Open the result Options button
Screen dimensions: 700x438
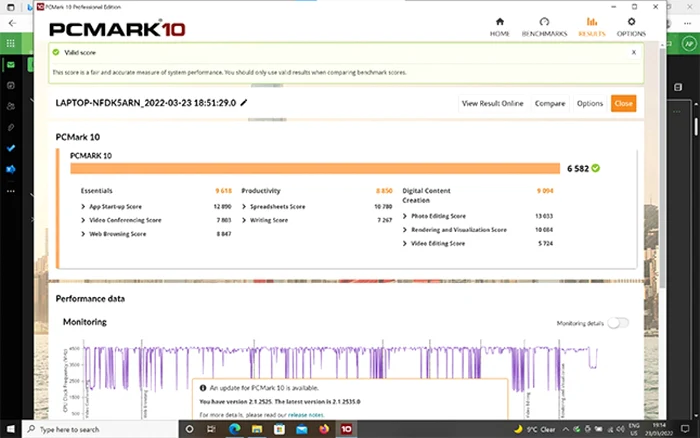click(x=589, y=103)
